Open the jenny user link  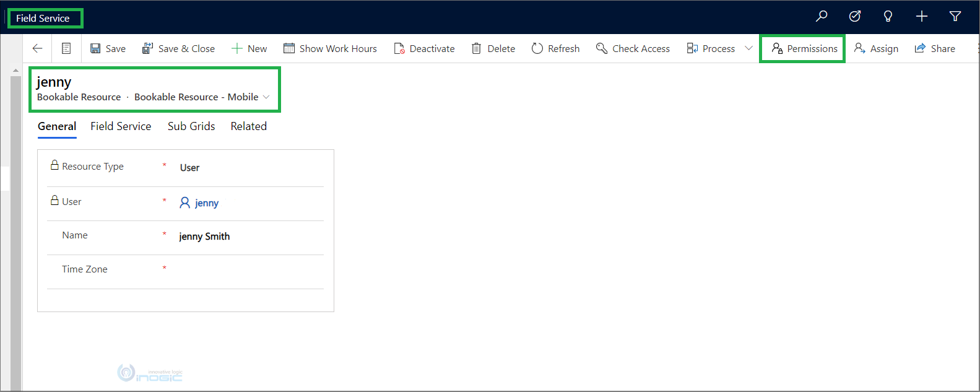(207, 203)
